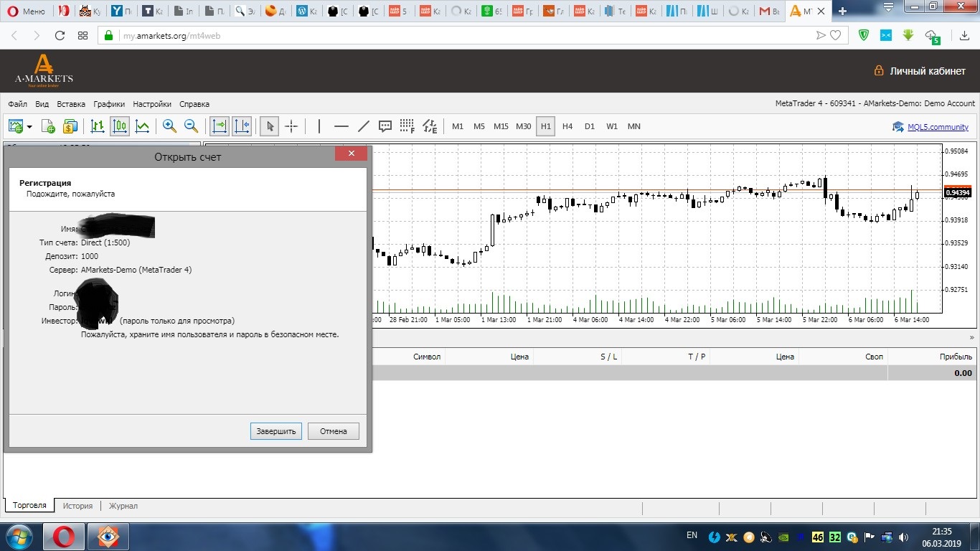Open the Windows Start button

(x=19, y=537)
